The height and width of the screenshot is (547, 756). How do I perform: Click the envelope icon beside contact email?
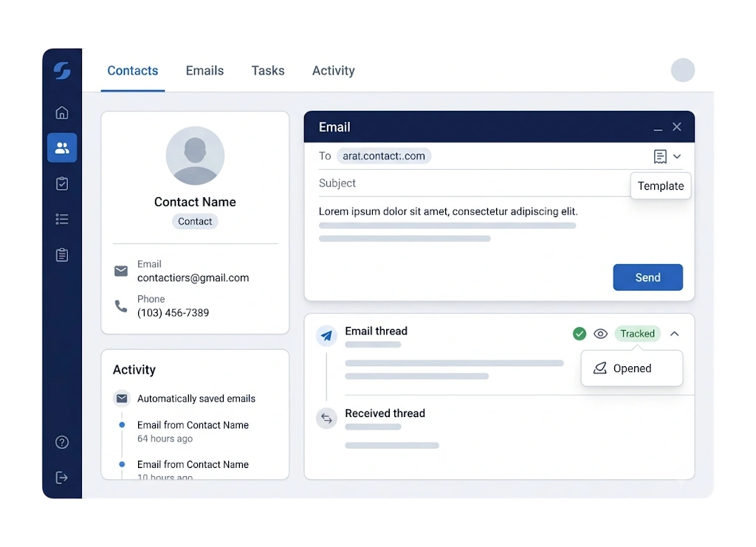[x=121, y=271]
